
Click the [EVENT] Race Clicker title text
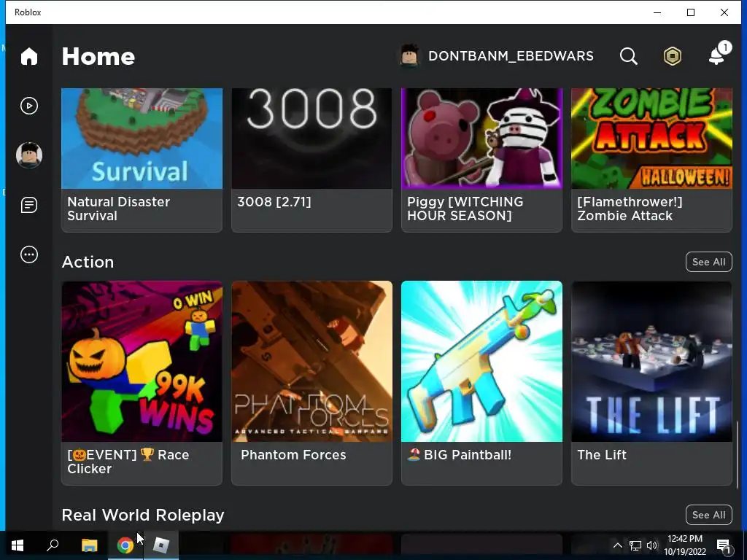point(128,462)
